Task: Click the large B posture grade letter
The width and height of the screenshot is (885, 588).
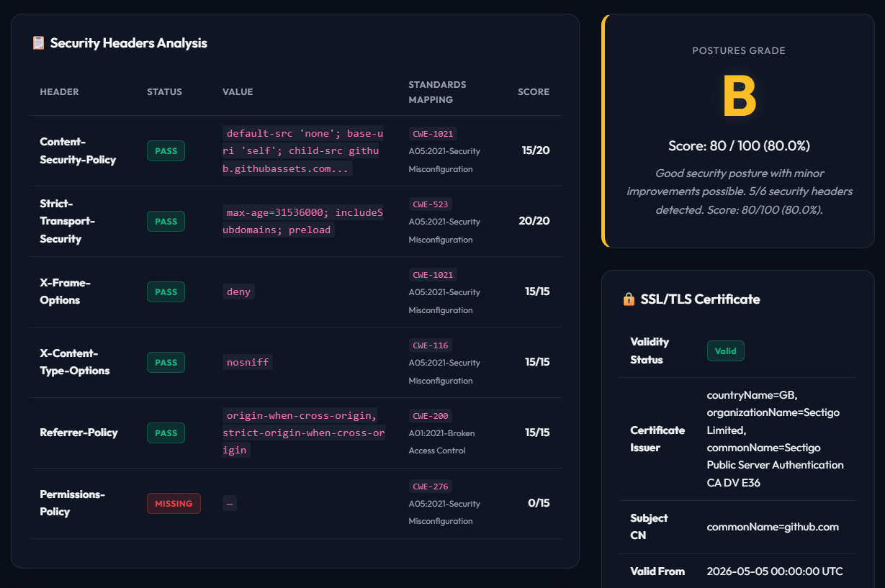Action: point(739,96)
